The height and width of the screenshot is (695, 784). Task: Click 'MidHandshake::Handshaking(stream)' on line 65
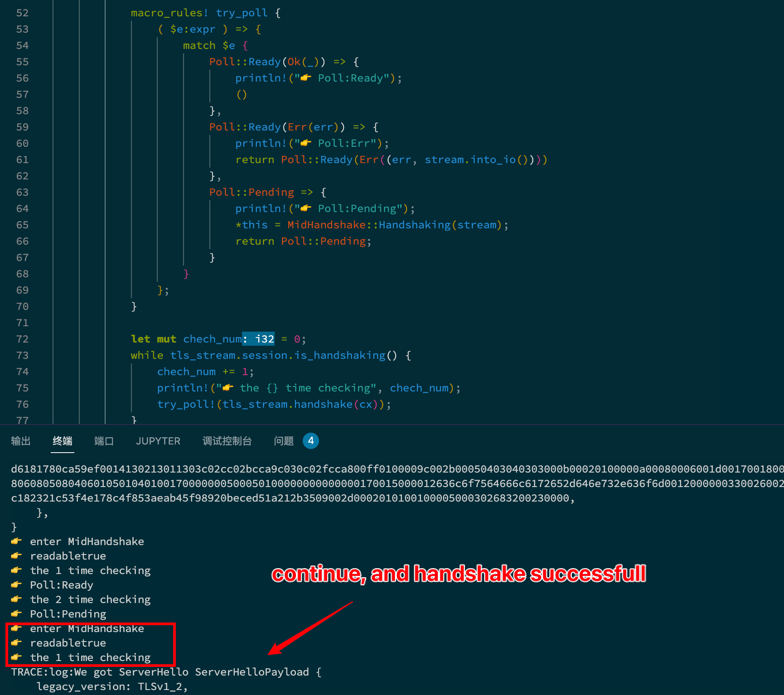(x=394, y=225)
